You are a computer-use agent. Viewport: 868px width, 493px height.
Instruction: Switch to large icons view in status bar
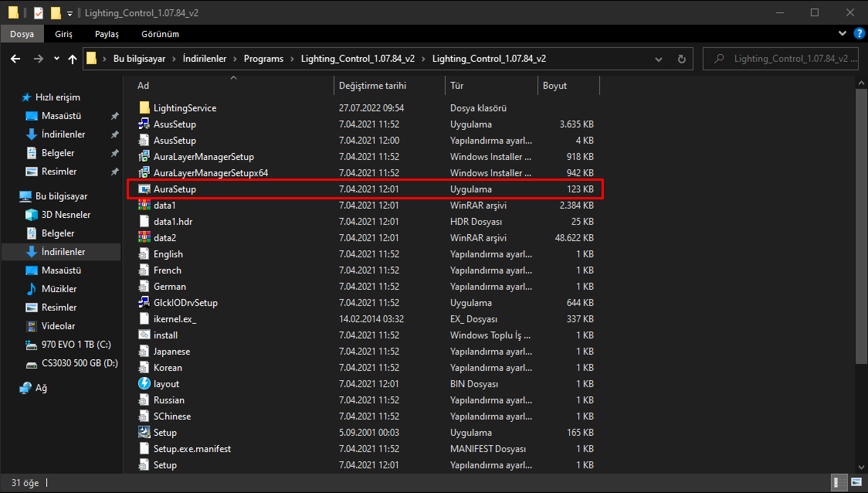coord(856,482)
